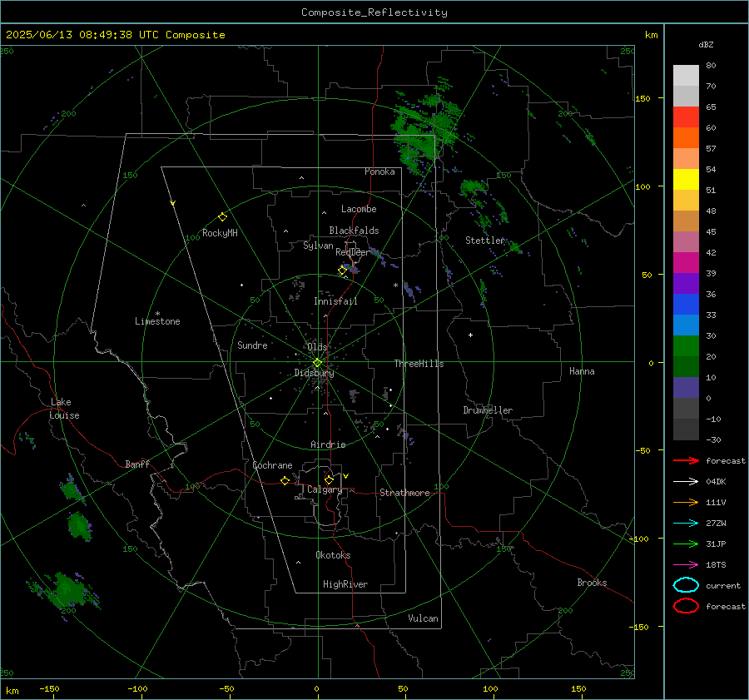Click the ThreeHills town label
Viewport: 749px width, 700px height.
tap(419, 364)
